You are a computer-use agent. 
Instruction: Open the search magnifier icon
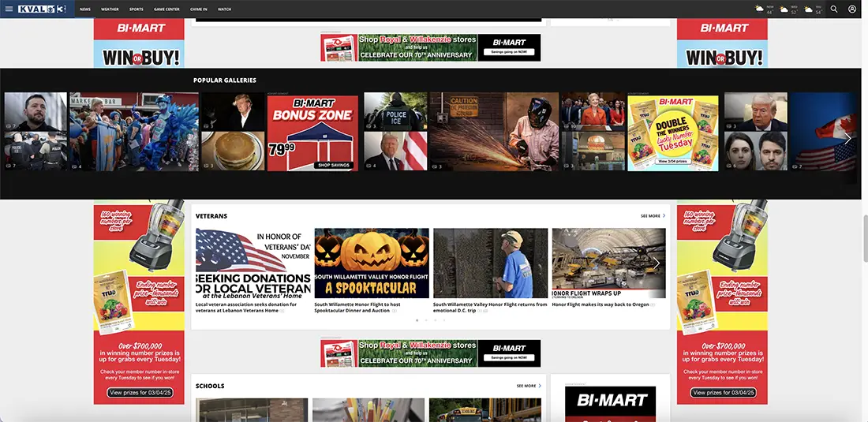tap(834, 9)
